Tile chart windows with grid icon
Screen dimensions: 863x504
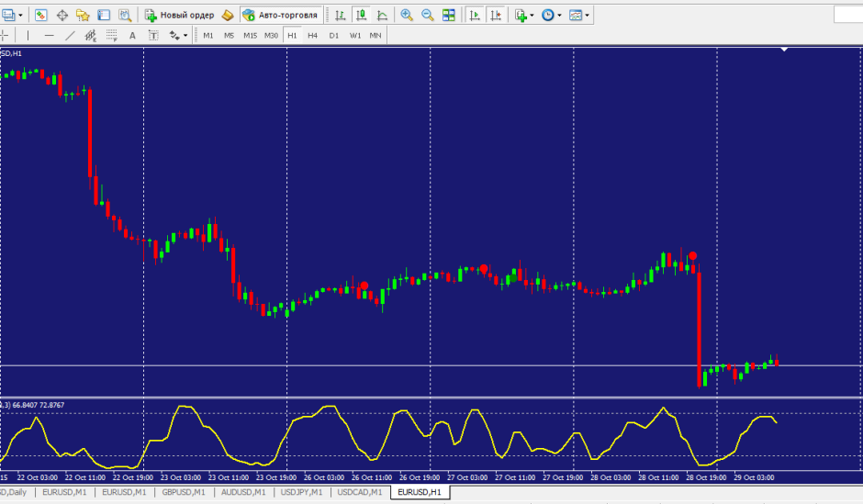pos(448,16)
